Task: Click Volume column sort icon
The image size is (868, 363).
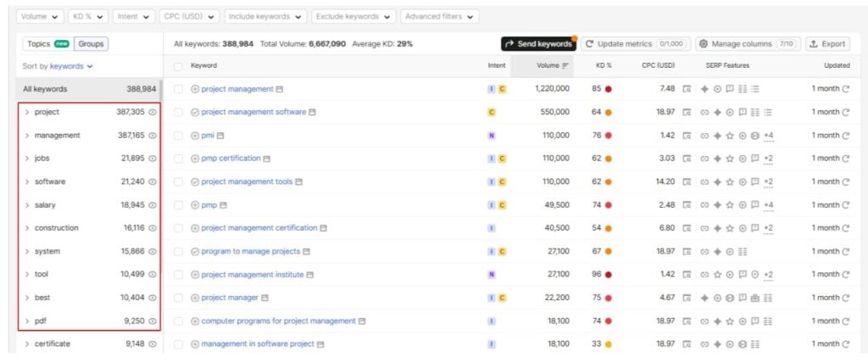Action: click(x=565, y=65)
